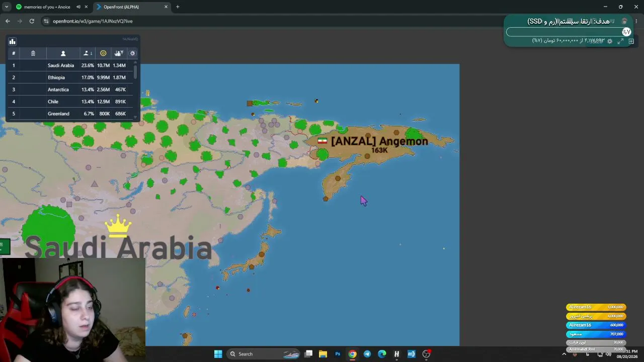The image size is (644, 362).
Task: Sort leaderboard by rank number column
Action: click(x=14, y=53)
